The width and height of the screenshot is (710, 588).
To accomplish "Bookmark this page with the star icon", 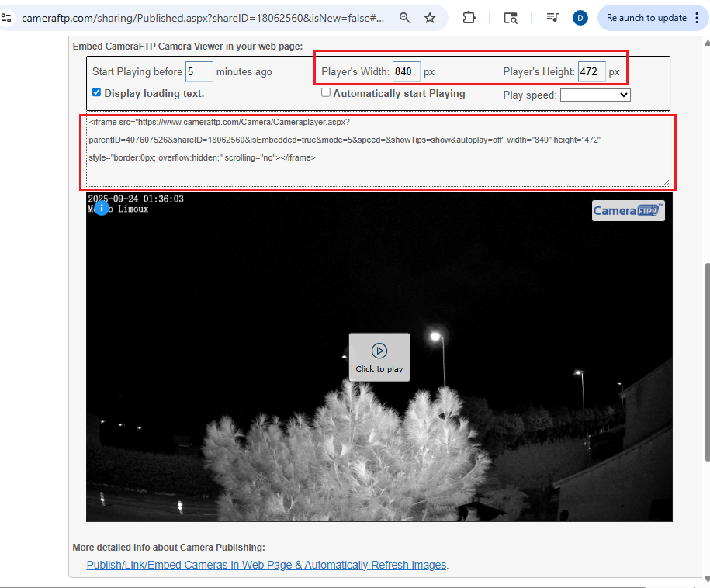I will (430, 18).
